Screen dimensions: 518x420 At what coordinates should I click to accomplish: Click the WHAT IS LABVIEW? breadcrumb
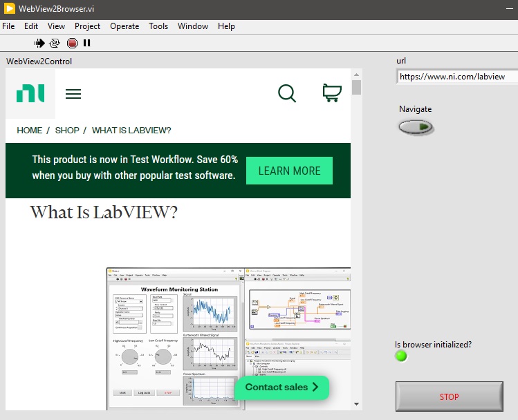tap(131, 131)
